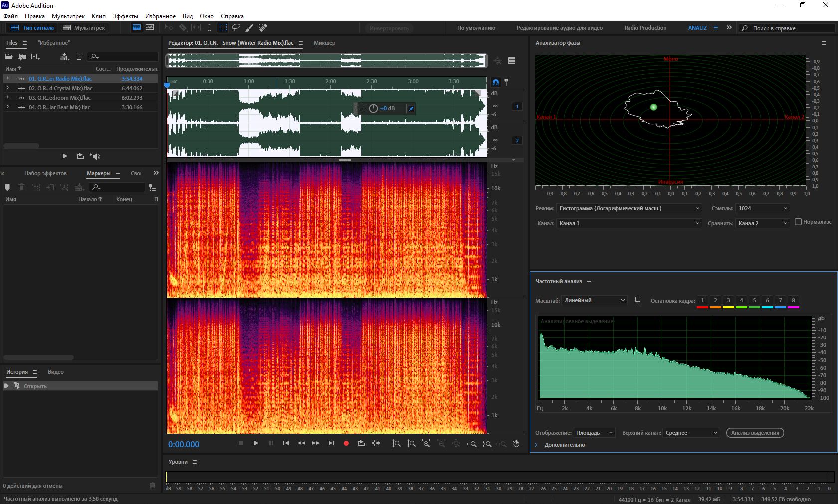This screenshot has height=504, width=838.
Task: Open the Масштаб dropdown set to Линейный
Action: 594,300
